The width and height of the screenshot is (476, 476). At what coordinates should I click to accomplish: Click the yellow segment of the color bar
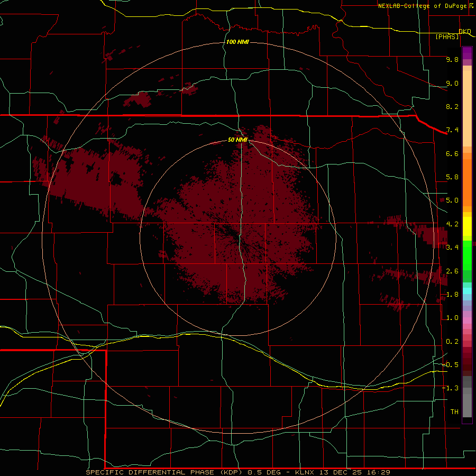(x=467, y=226)
